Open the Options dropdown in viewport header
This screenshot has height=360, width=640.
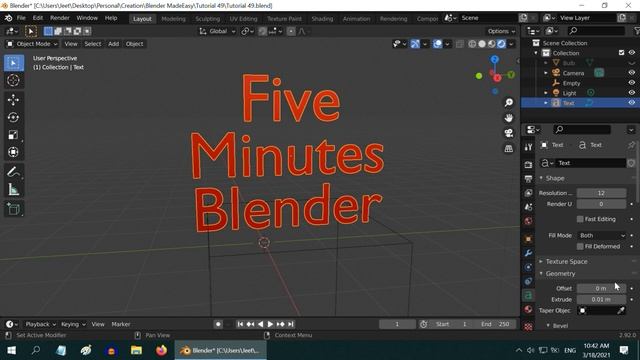tap(501, 31)
